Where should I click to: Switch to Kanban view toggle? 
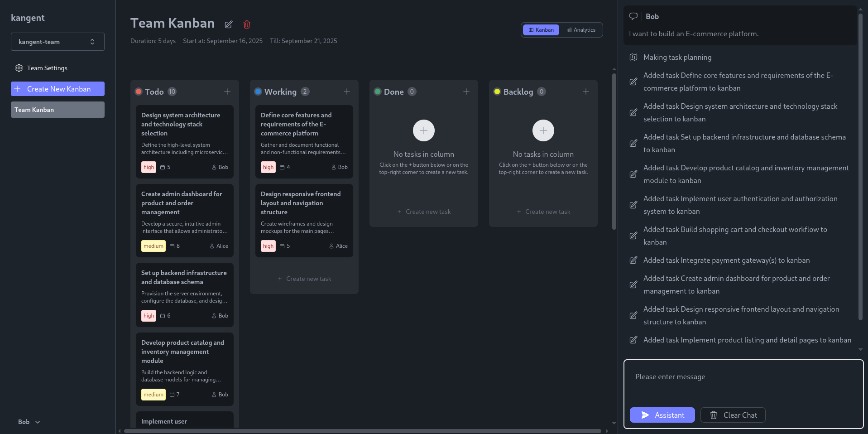pos(541,30)
